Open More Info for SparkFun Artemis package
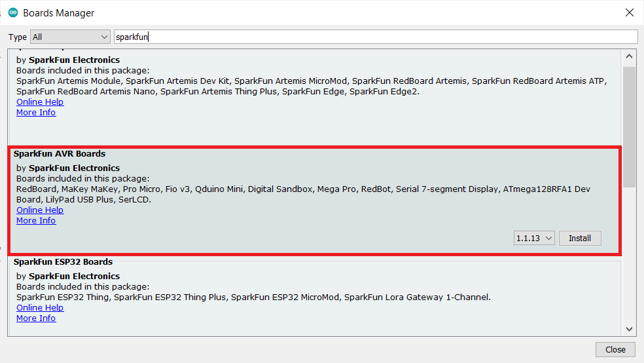644x363 pixels. [x=36, y=113]
